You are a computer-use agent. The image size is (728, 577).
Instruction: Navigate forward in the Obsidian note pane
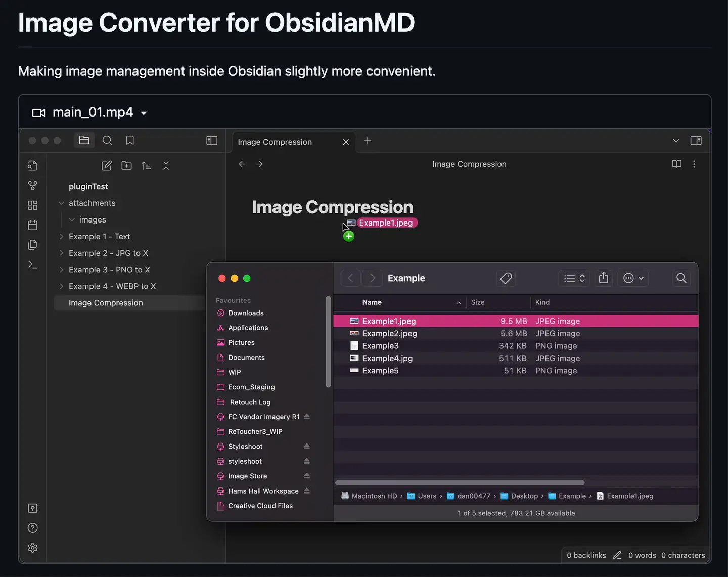point(259,164)
